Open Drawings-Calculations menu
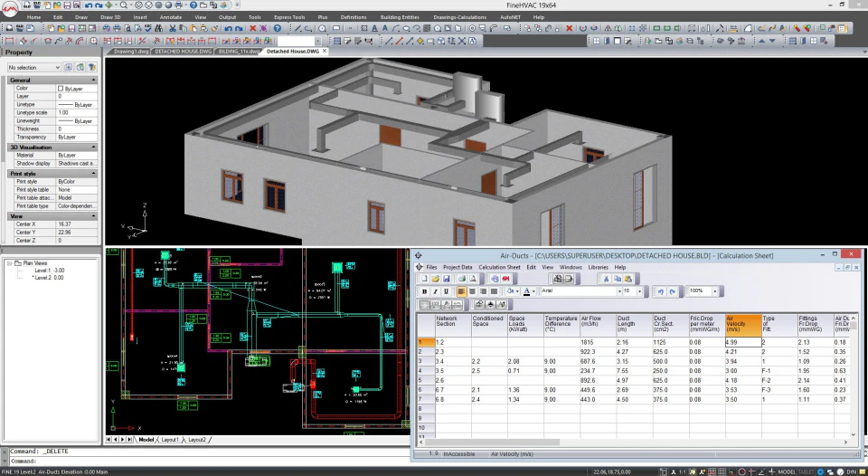The width and height of the screenshot is (868, 476). point(459,17)
